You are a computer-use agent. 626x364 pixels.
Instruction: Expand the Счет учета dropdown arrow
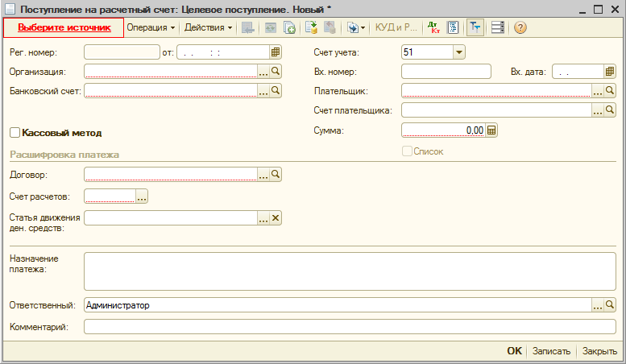(459, 52)
